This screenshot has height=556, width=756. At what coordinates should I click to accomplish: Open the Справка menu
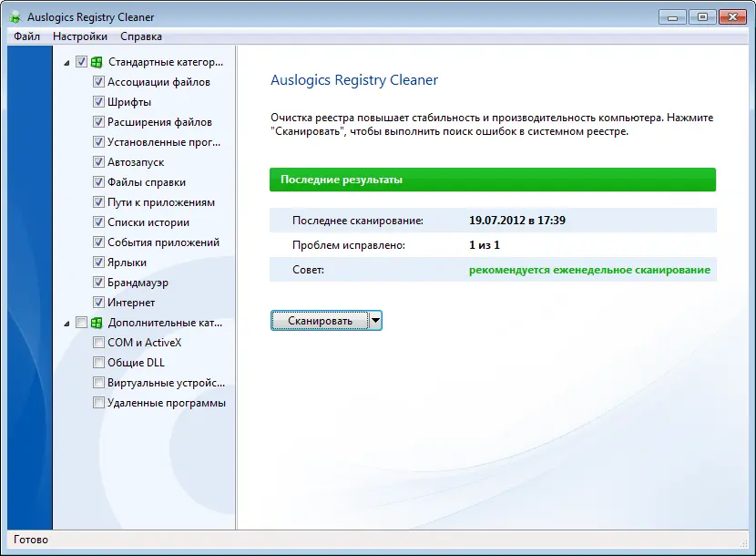141,36
